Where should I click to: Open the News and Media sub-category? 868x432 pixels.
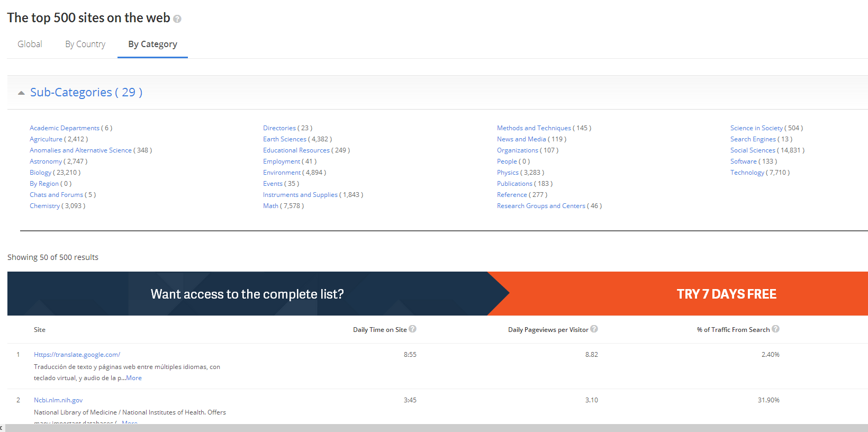coord(521,139)
